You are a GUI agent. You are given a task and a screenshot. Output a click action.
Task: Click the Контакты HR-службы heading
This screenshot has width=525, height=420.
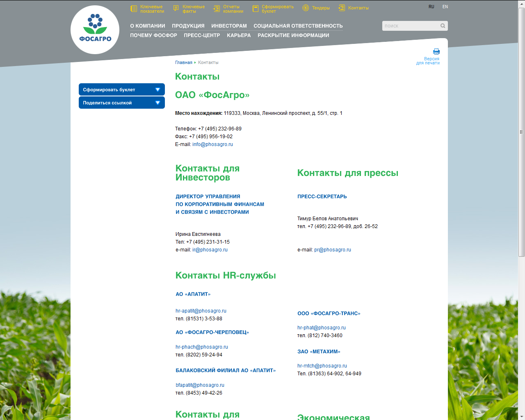click(226, 276)
